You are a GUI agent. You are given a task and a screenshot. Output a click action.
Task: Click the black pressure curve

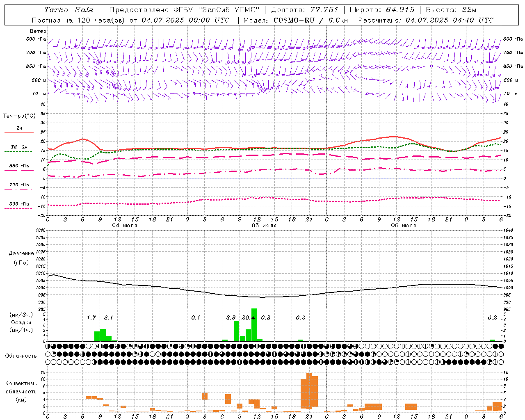(x=274, y=297)
